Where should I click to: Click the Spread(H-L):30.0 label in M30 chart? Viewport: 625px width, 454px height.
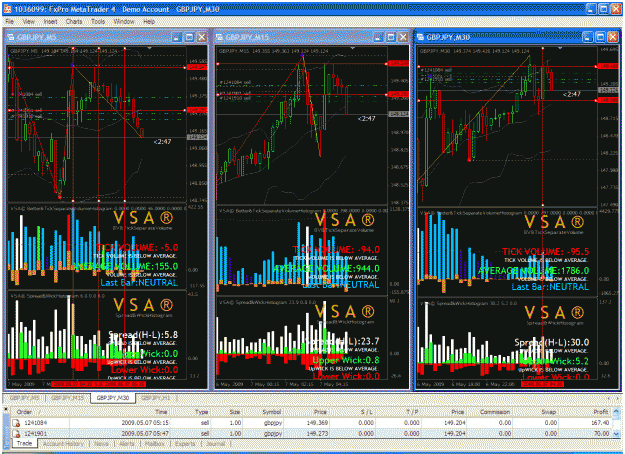[551, 342]
